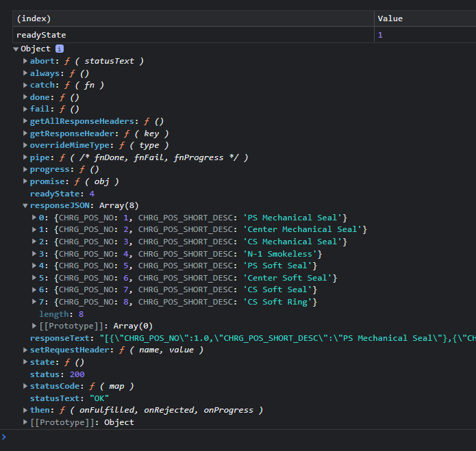Expand array item 1 Center Mechanical Seal
Screen dimensions: 476x451
click(35, 229)
